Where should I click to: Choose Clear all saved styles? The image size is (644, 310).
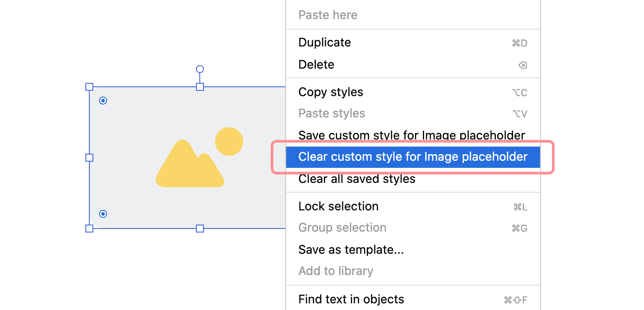[x=356, y=179]
